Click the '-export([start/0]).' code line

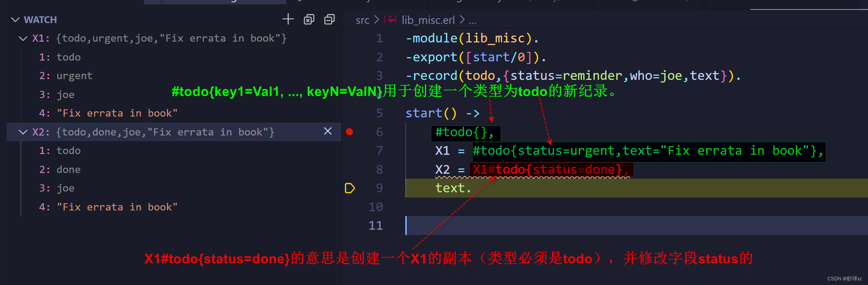tap(476, 57)
